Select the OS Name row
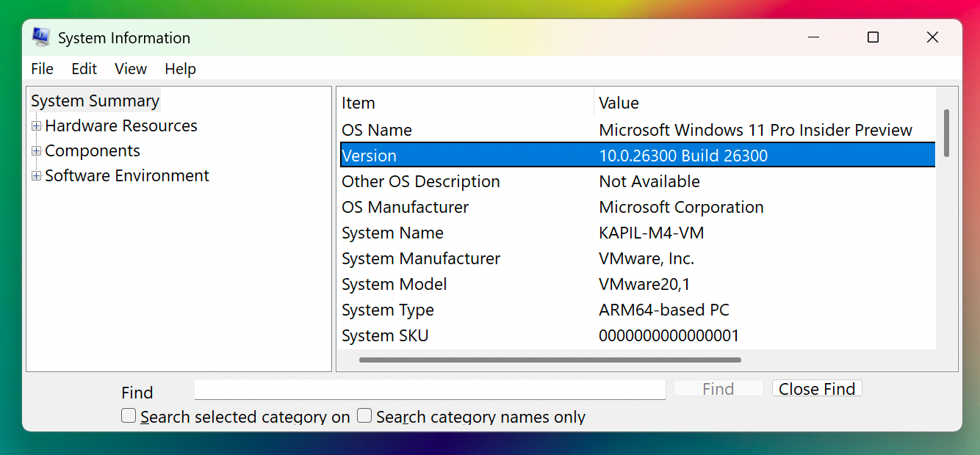Screen dimensions: 980x455 pyautogui.click(x=637, y=130)
